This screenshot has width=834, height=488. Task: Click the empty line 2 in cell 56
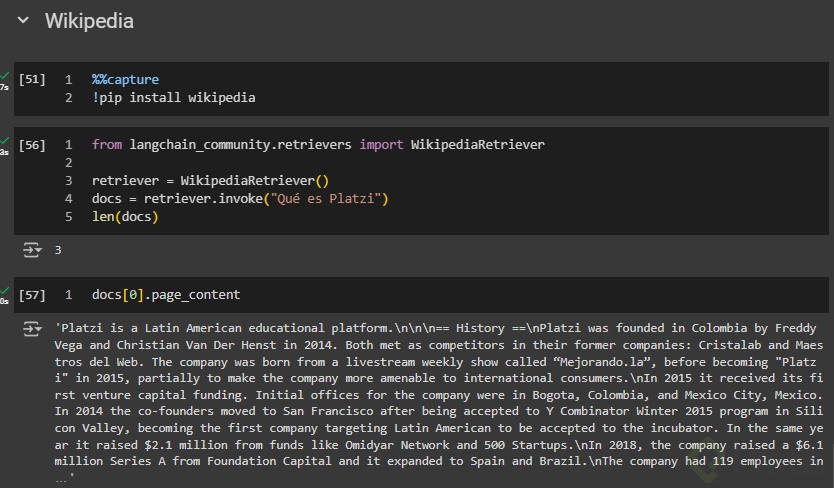point(300,163)
